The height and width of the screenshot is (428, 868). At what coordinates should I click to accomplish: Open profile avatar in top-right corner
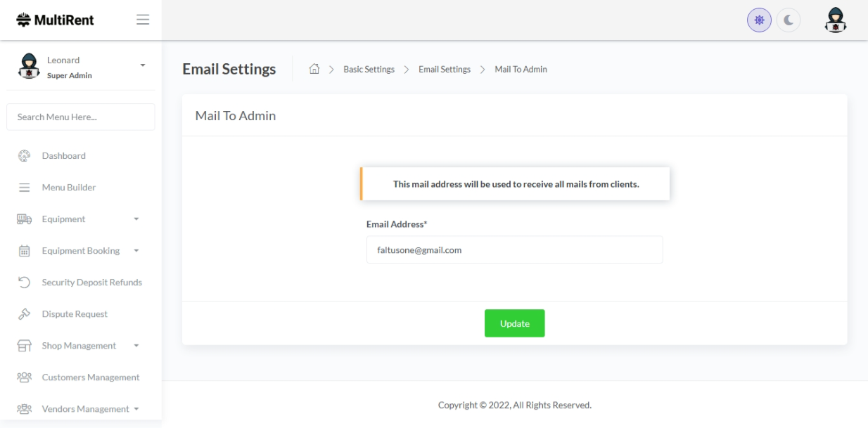835,20
